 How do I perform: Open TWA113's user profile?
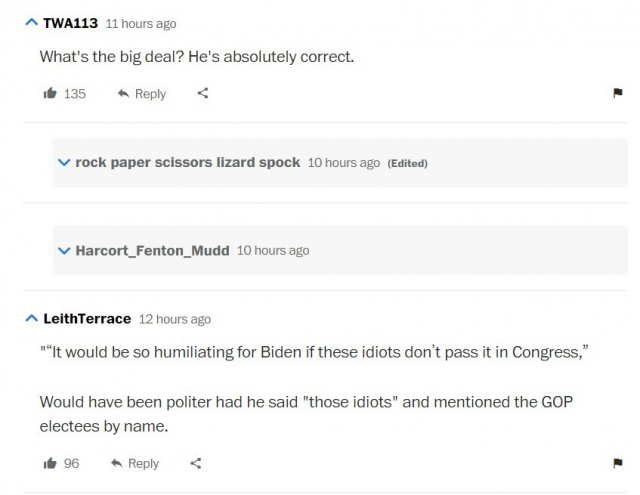pyautogui.click(x=70, y=24)
